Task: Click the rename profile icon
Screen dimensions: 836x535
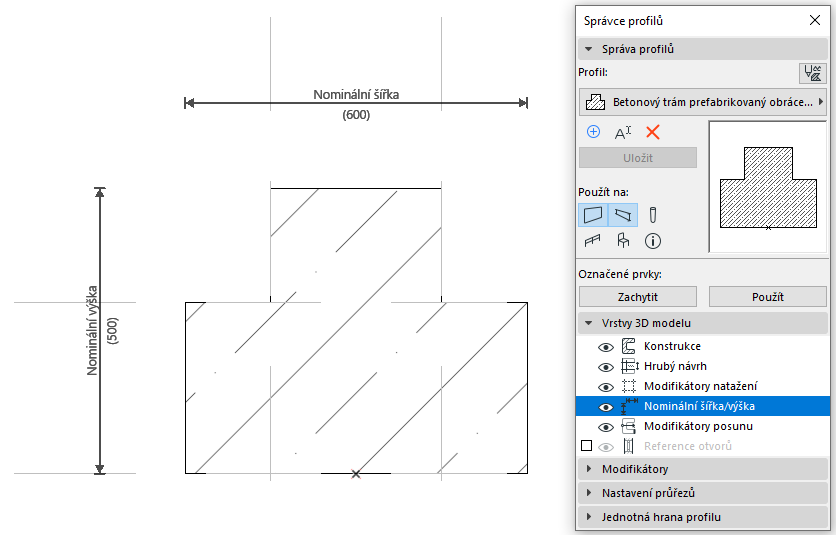Action: point(623,132)
